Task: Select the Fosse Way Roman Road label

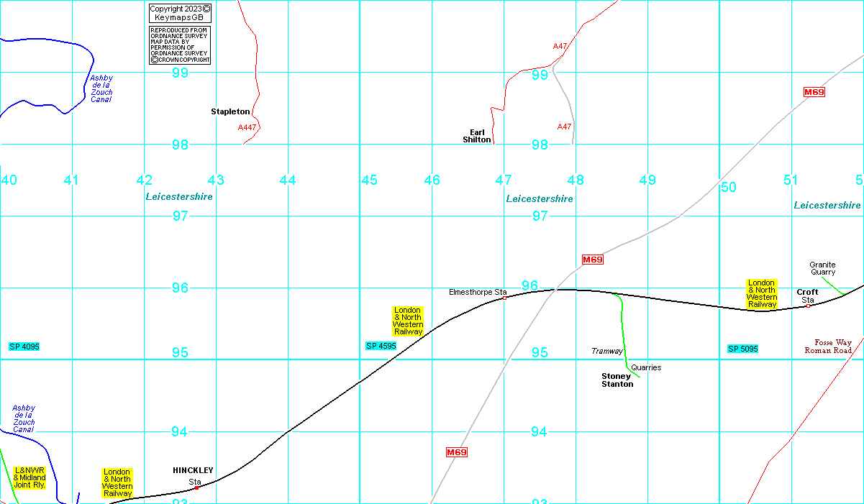Action: pyautogui.click(x=827, y=347)
